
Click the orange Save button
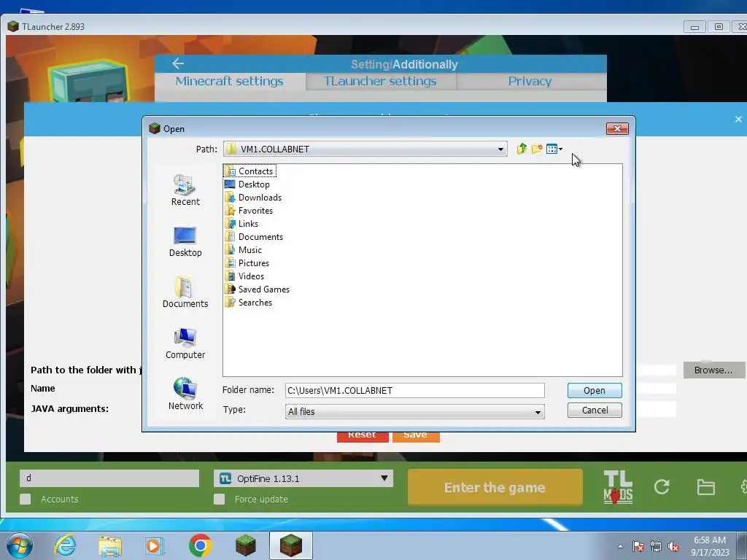[415, 435]
